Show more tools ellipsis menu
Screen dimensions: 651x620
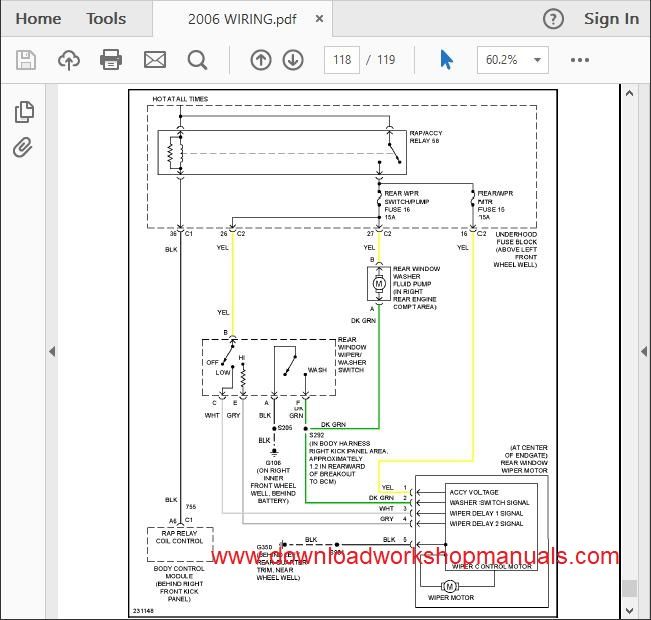point(580,60)
